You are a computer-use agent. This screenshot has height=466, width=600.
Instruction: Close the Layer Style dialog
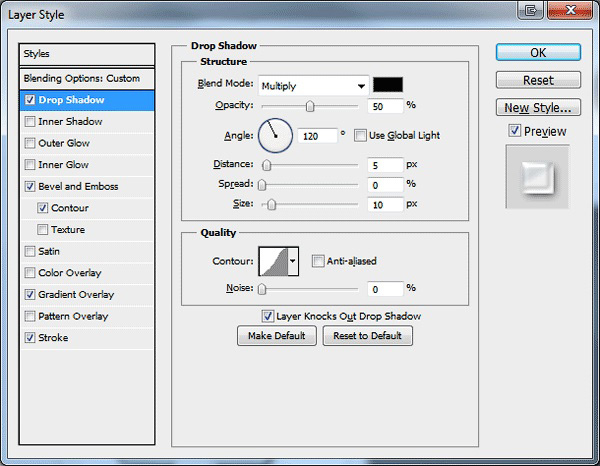(570, 10)
